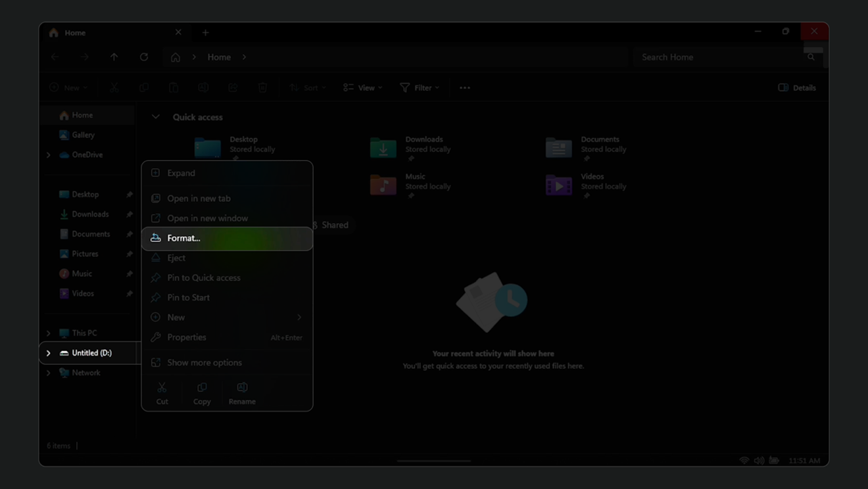This screenshot has height=489, width=868.
Task: Open Properties from the context menu
Action: coord(187,337)
